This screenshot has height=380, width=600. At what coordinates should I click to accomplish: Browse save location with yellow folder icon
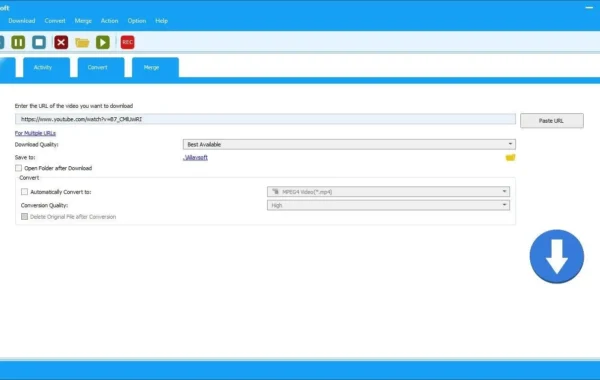[510, 158]
